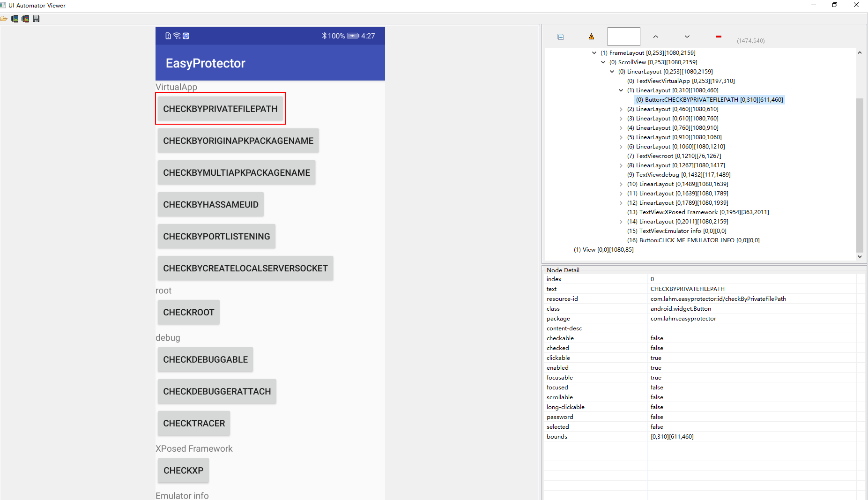Select the (7) TextView:root tree node

click(674, 156)
